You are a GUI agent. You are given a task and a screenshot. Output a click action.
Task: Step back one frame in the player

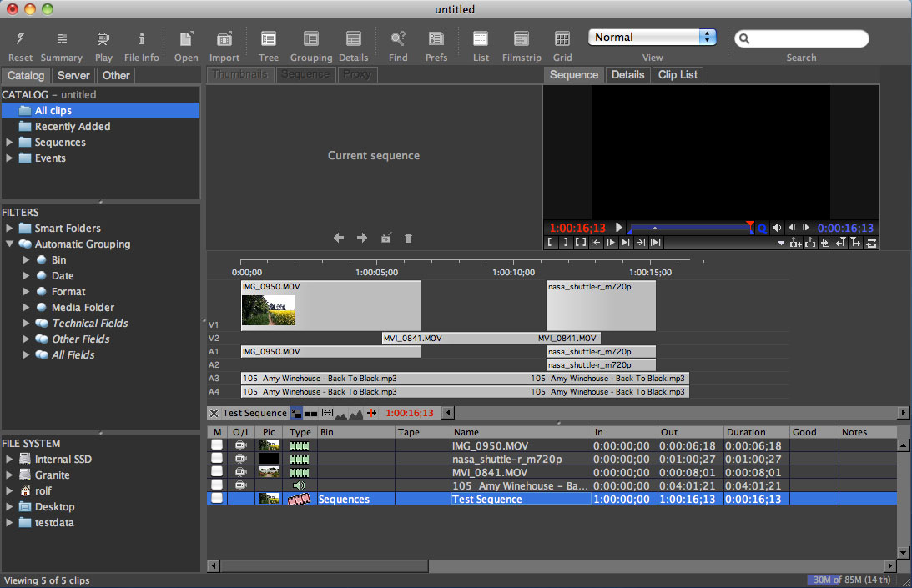coord(792,228)
